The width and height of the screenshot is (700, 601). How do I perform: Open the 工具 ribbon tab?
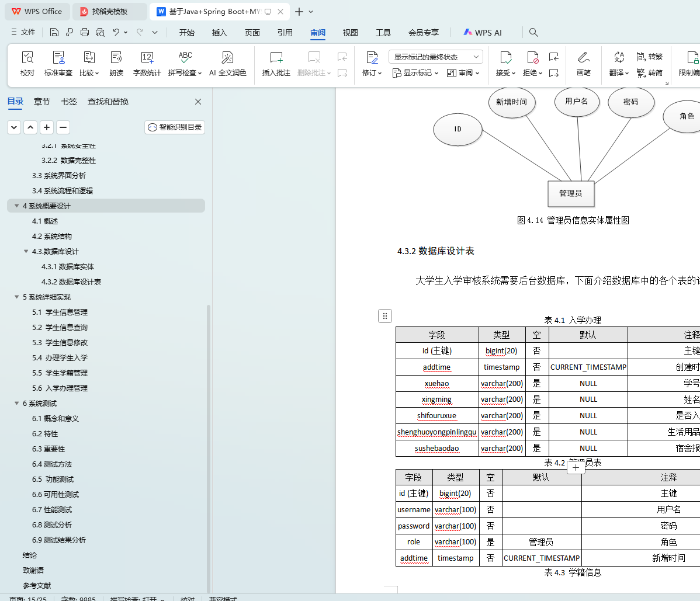383,33
